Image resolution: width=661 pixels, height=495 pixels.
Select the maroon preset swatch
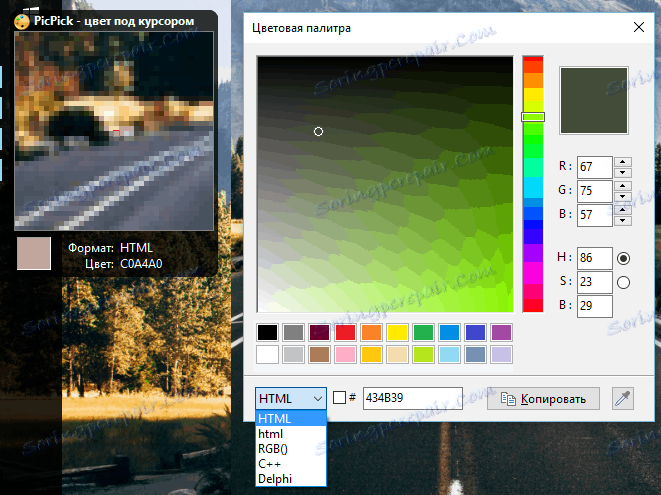click(320, 332)
